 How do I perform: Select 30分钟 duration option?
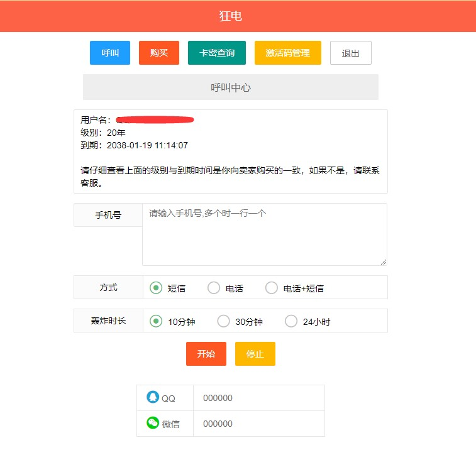[223, 321]
